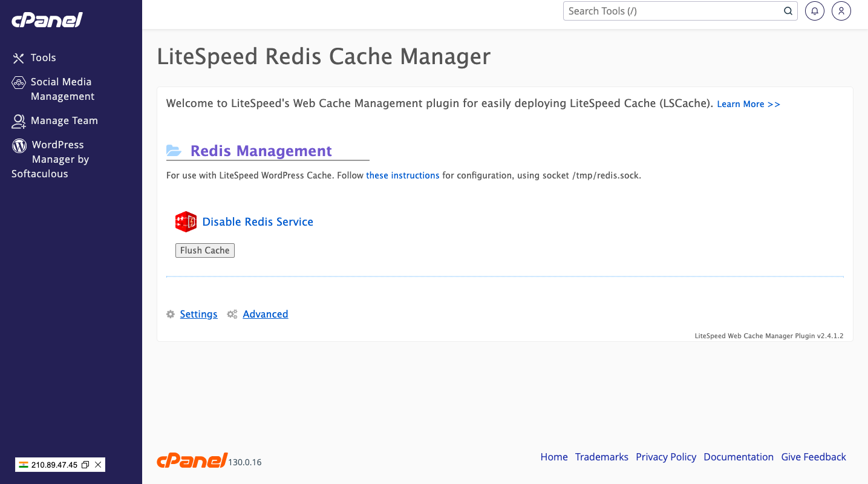Screen dimensions: 868x484
Task: Click the Flush Cache button
Action: [x=204, y=250]
